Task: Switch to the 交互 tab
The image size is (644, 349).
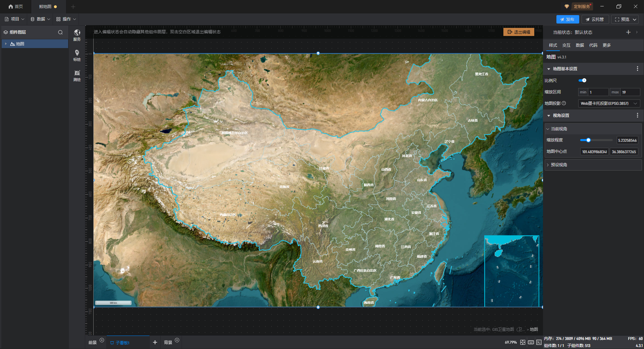Action: pyautogui.click(x=566, y=45)
